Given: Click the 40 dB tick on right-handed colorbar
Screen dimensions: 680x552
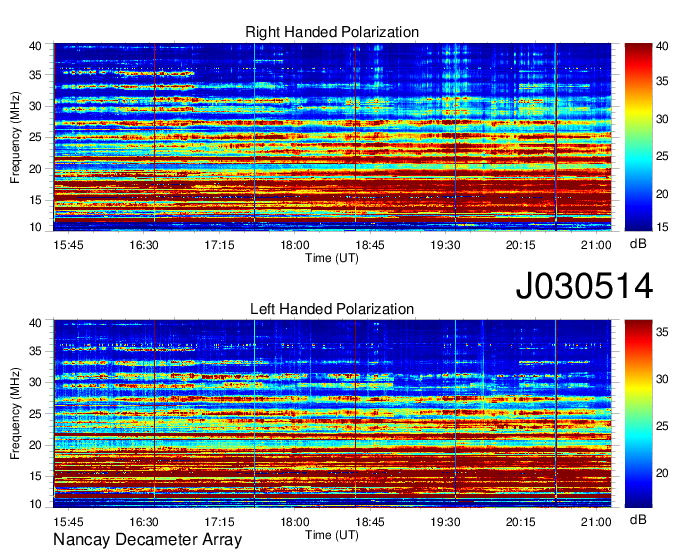Looking at the screenshot, I should 662,46.
